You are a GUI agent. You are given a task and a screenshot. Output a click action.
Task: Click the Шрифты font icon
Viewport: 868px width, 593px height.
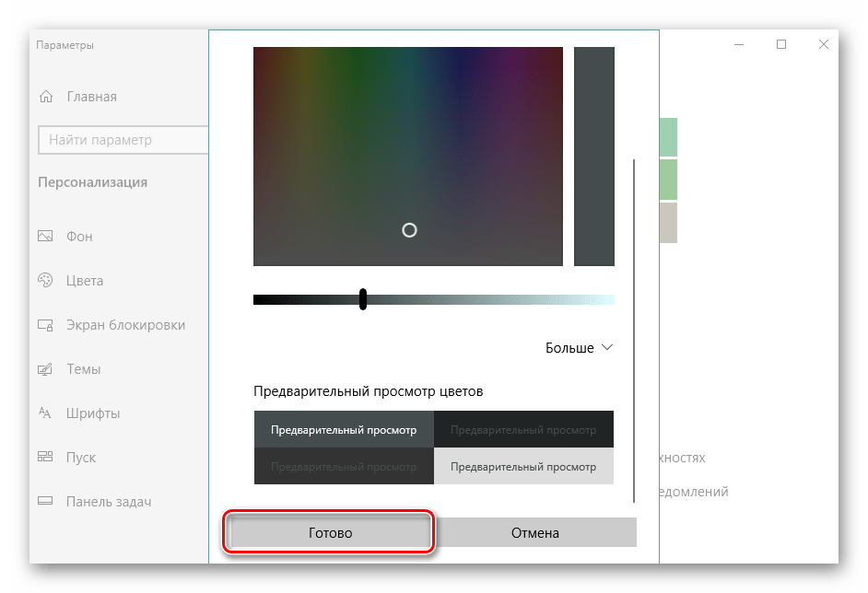pos(45,413)
